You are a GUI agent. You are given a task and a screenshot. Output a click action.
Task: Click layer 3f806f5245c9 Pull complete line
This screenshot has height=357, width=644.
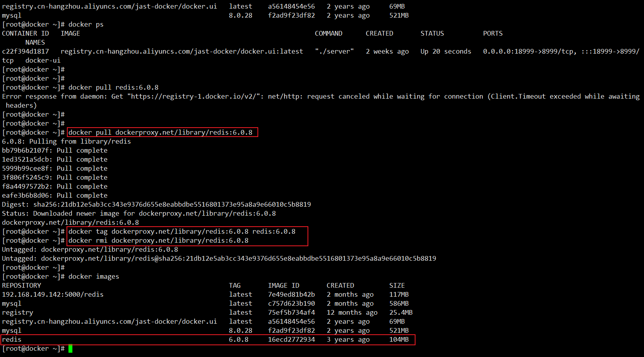pos(55,177)
